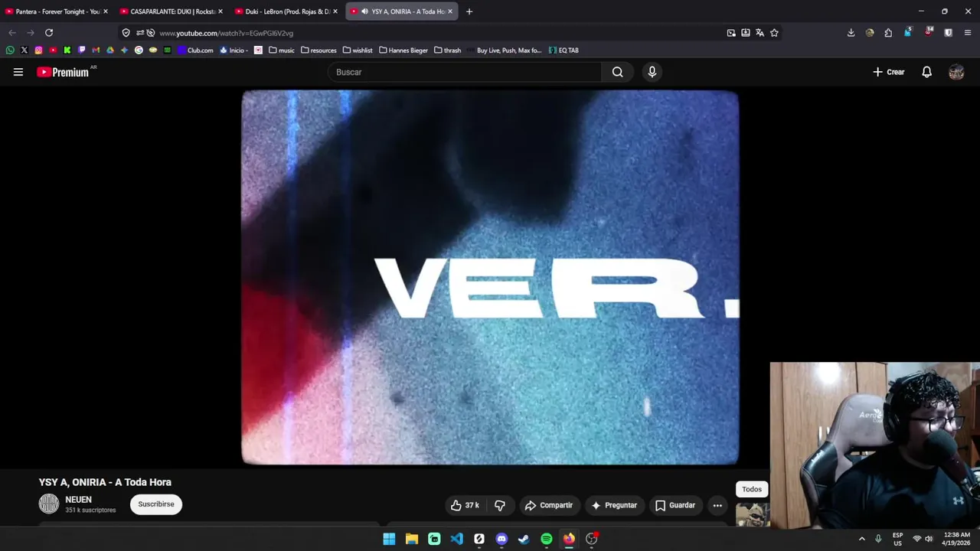Open the Hannes Bieger bookmarks folder

pyautogui.click(x=403, y=51)
